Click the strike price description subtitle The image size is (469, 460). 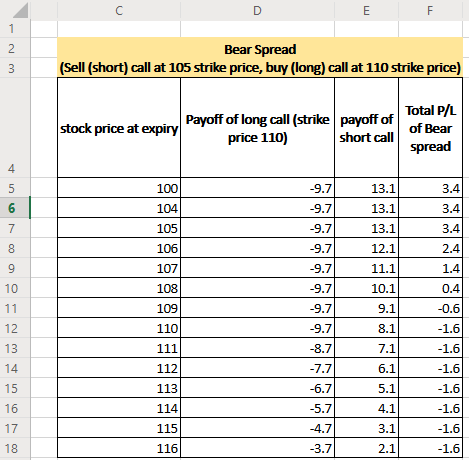(260, 68)
